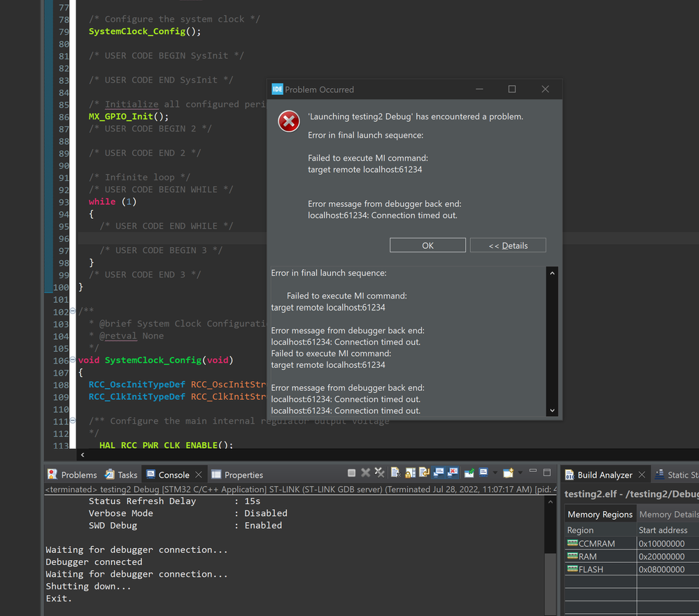Remove the launch with the X icon
The width and height of the screenshot is (699, 616).
pyautogui.click(x=365, y=473)
